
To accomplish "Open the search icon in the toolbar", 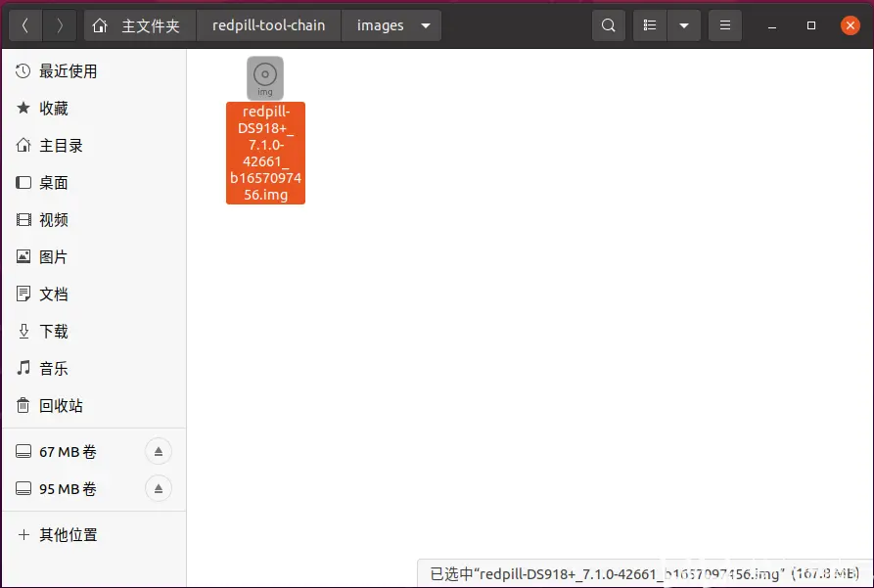I will click(x=608, y=25).
